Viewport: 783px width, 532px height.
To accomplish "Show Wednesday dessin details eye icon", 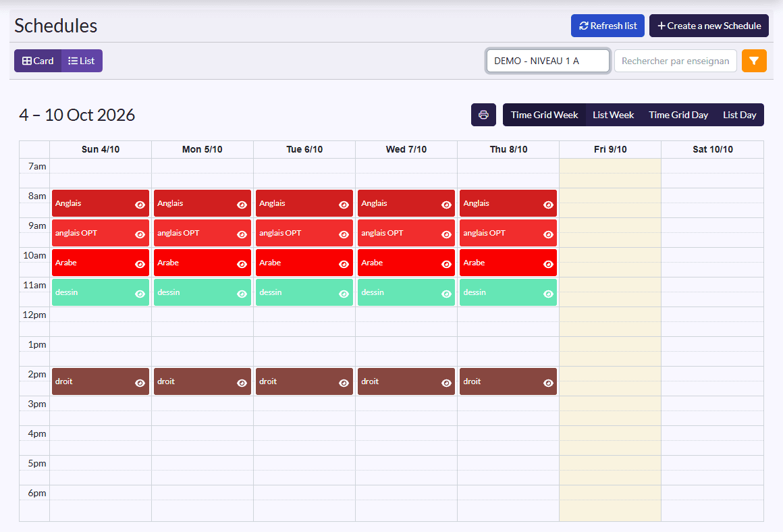I will (446, 294).
